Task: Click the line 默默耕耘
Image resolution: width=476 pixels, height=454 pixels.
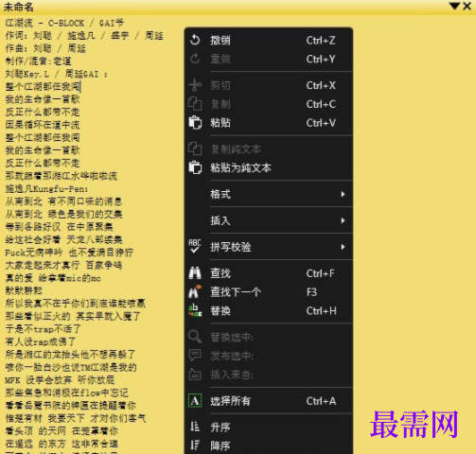Action: pyautogui.click(x=24, y=290)
